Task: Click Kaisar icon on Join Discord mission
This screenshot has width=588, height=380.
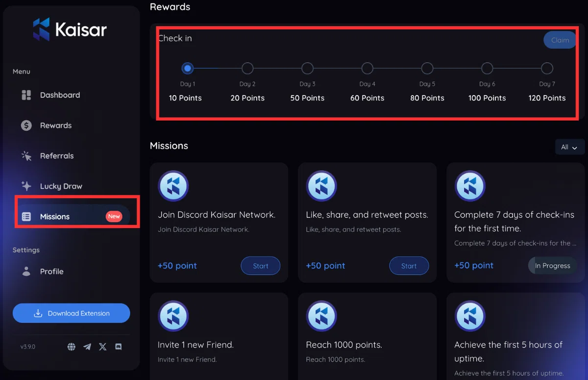Action: pyautogui.click(x=173, y=186)
